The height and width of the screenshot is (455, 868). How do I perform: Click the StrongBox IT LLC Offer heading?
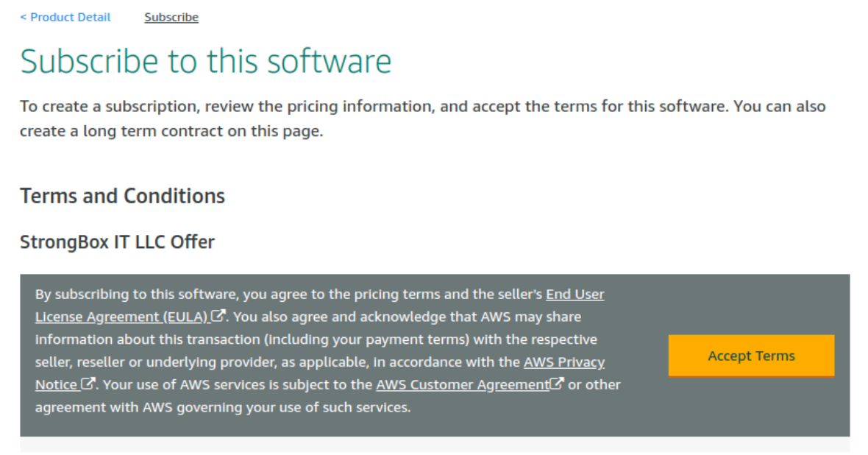point(117,241)
